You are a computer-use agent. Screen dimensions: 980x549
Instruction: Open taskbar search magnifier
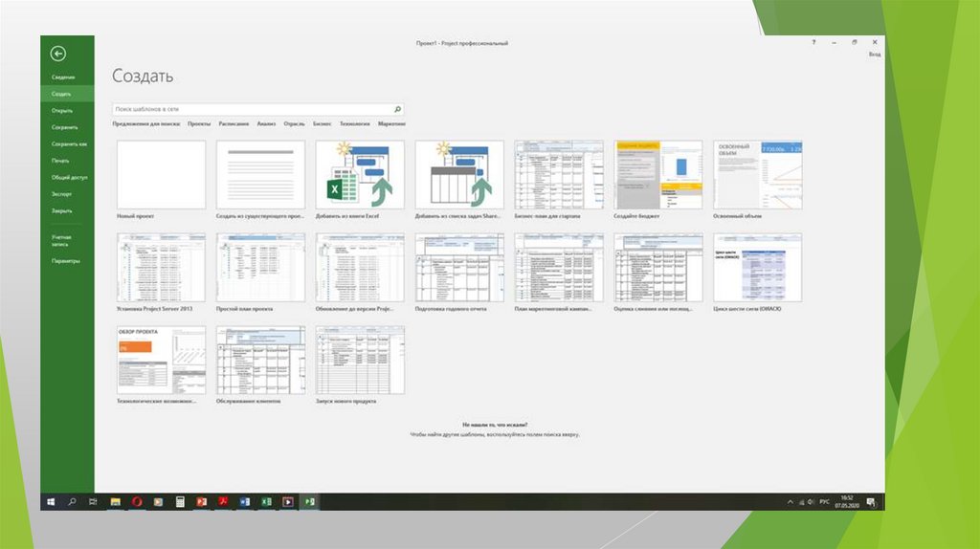(72, 501)
